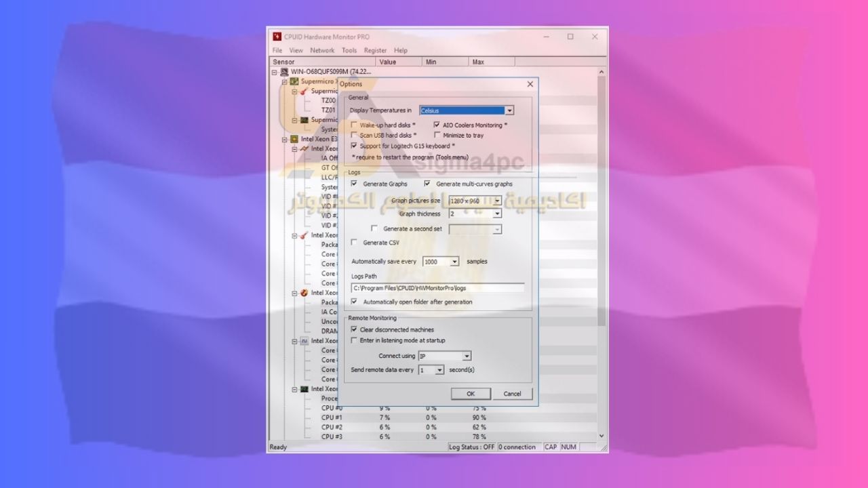Uncheck Clear disconnected machines
Viewport: 868px width, 488px height.
(354, 329)
